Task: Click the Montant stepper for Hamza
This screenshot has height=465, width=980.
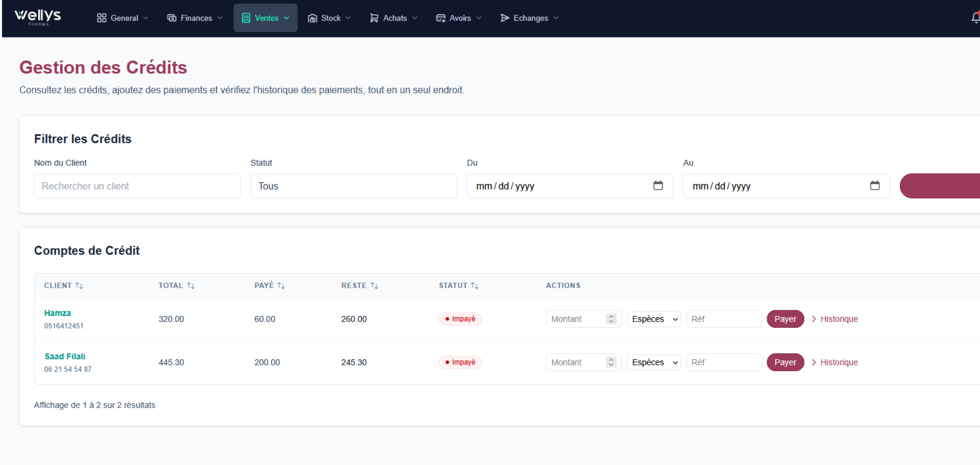Action: pyautogui.click(x=611, y=319)
